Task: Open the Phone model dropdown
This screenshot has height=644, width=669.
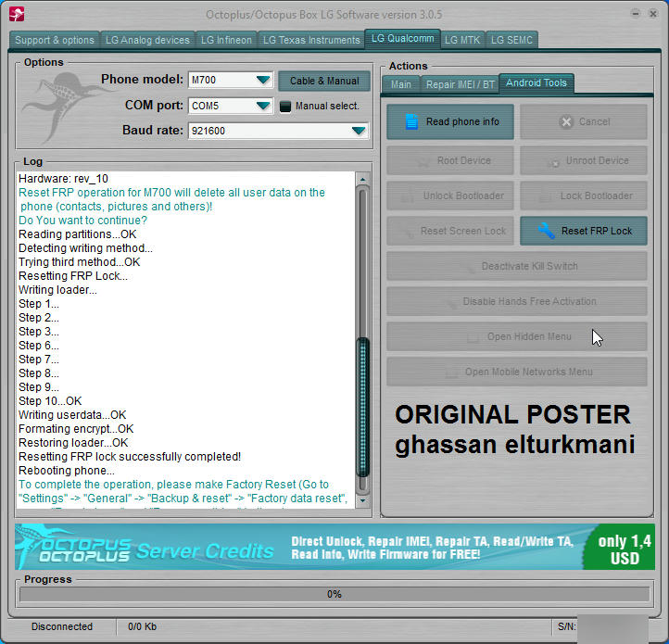Action: coord(263,80)
